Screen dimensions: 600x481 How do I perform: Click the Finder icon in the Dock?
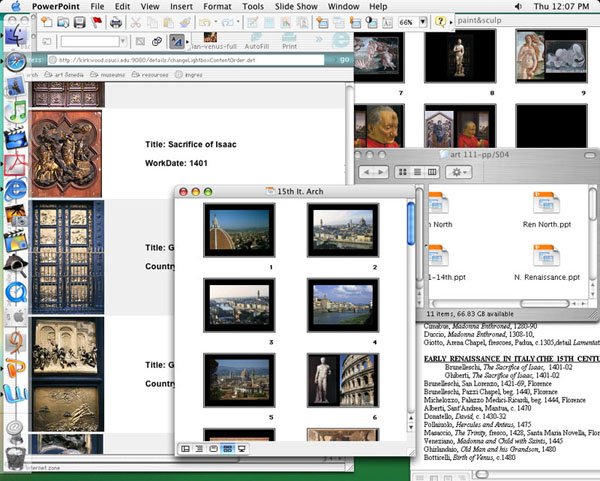(15, 36)
